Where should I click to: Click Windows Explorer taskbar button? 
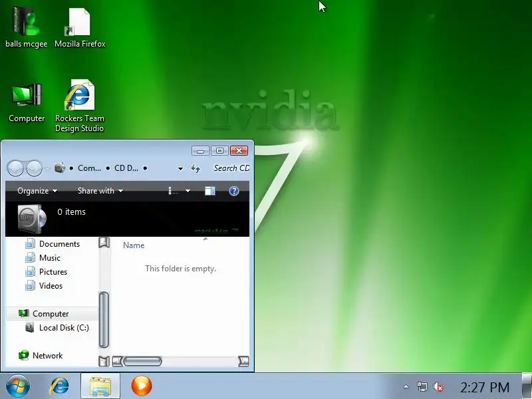(x=100, y=386)
